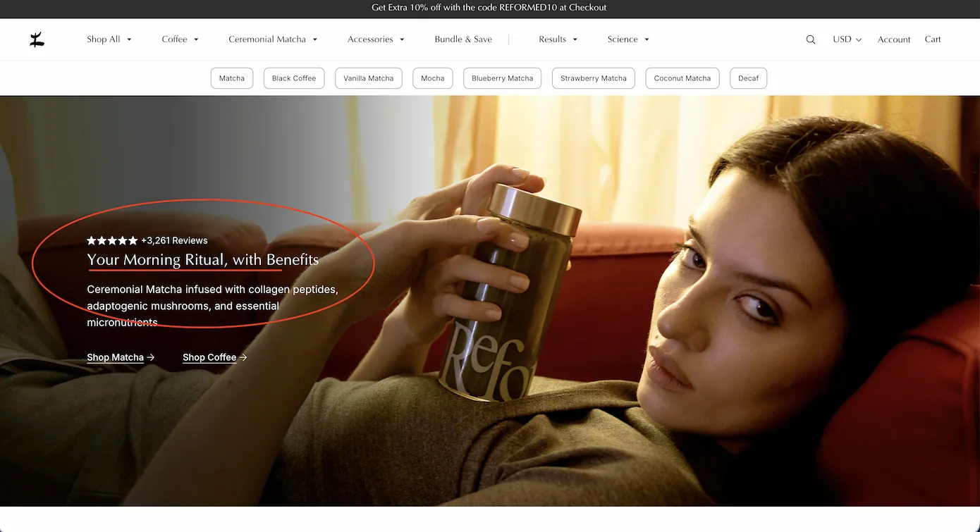
Task: Change currency using USD selector
Action: tap(847, 39)
